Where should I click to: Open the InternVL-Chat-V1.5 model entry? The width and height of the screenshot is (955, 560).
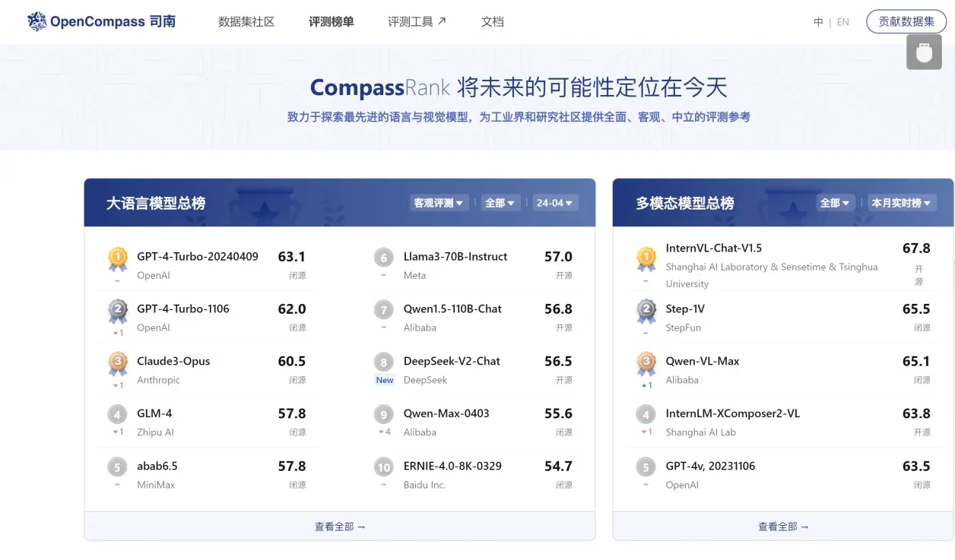point(714,248)
